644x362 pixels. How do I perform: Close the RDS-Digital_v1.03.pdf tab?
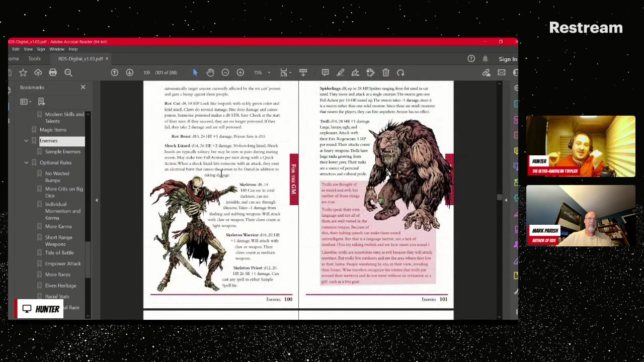pyautogui.click(x=107, y=59)
